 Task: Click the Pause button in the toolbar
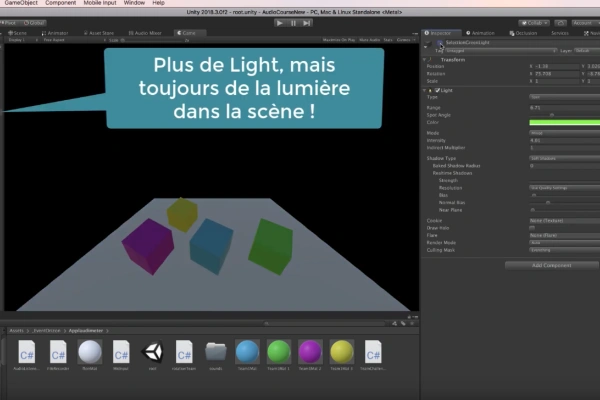[x=292, y=22]
